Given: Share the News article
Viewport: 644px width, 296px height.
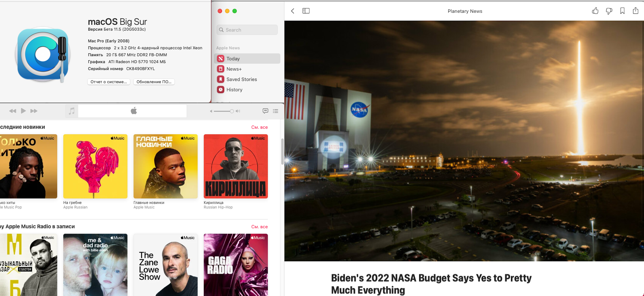Looking at the screenshot, I should pyautogui.click(x=636, y=11).
